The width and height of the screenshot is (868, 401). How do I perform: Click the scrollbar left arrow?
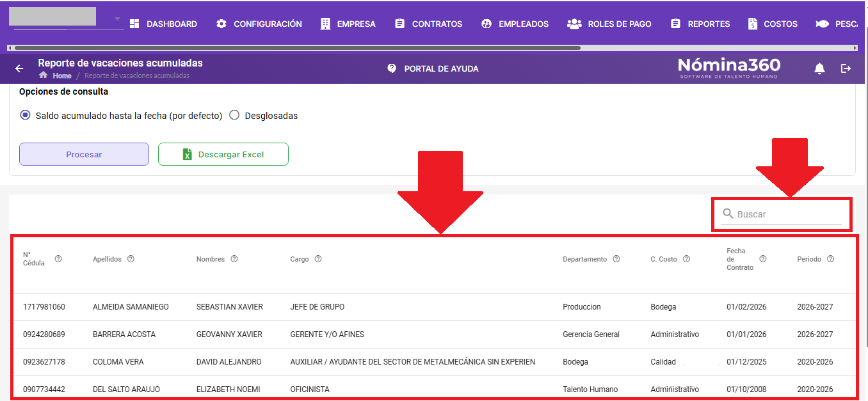tap(10, 48)
